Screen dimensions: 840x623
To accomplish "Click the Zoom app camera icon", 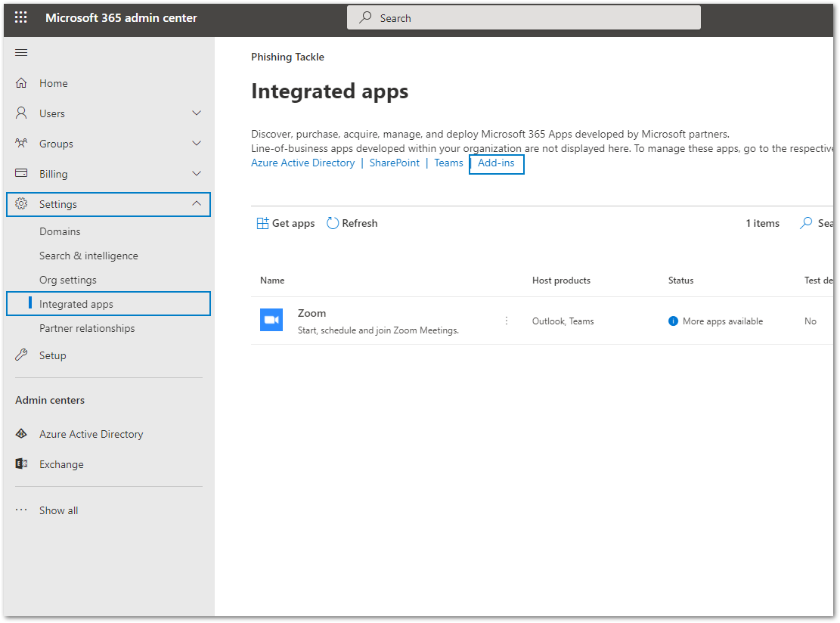I will pyautogui.click(x=271, y=320).
